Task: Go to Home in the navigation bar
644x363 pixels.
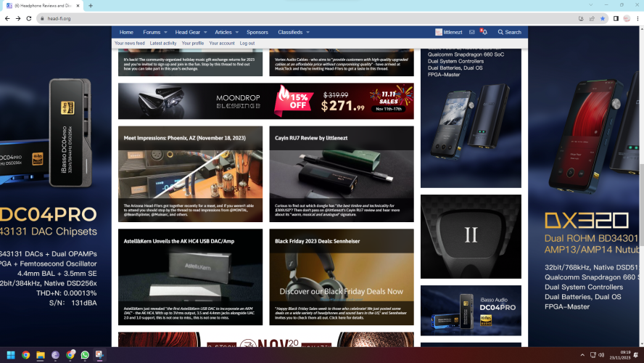Action: click(126, 32)
